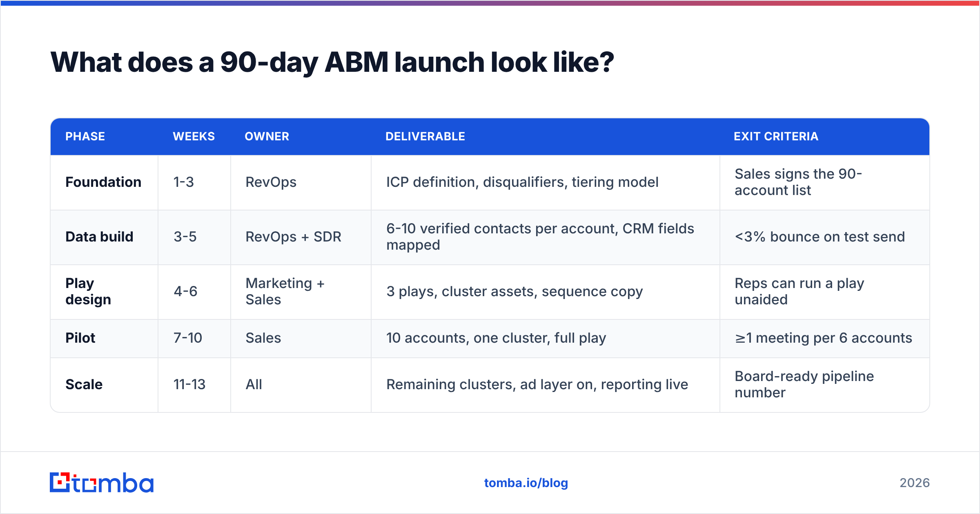The width and height of the screenshot is (980, 514).
Task: Click 'Sales signs the 90-account list'
Action: 798,182
